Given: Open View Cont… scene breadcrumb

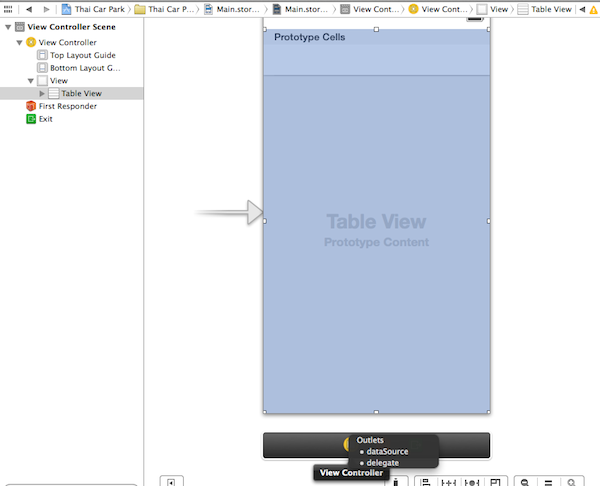Looking at the screenshot, I should click(x=370, y=9).
